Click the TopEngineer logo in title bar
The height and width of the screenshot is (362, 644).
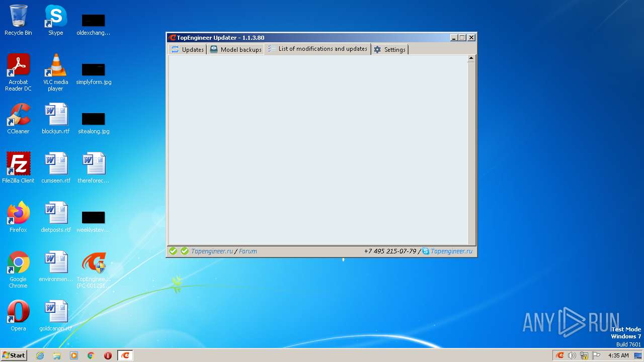tap(172, 38)
